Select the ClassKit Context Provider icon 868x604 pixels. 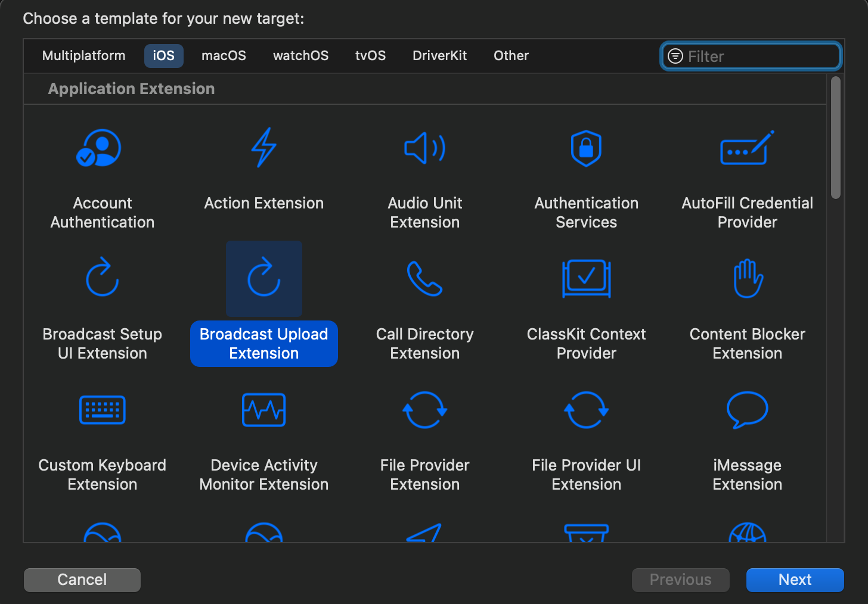click(586, 279)
